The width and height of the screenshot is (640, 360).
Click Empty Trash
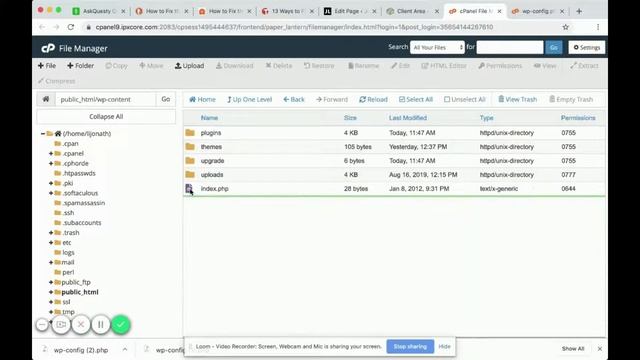tap(571, 99)
